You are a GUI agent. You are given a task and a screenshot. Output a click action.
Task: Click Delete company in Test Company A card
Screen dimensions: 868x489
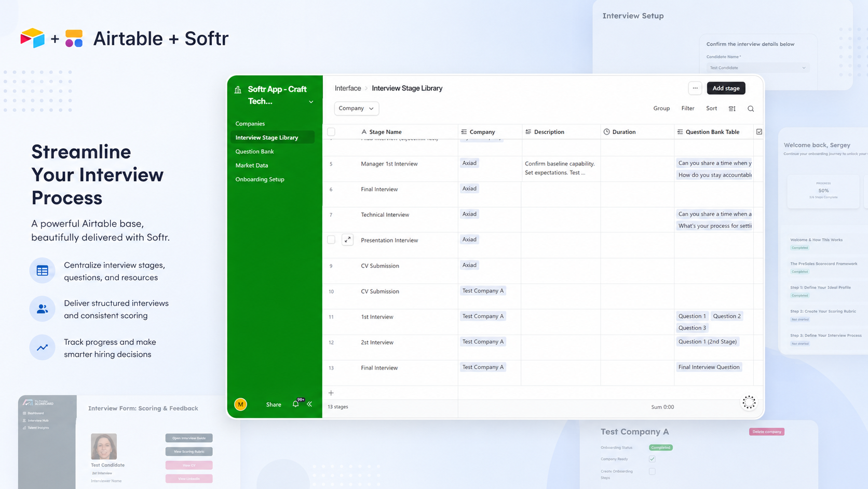pyautogui.click(x=767, y=432)
